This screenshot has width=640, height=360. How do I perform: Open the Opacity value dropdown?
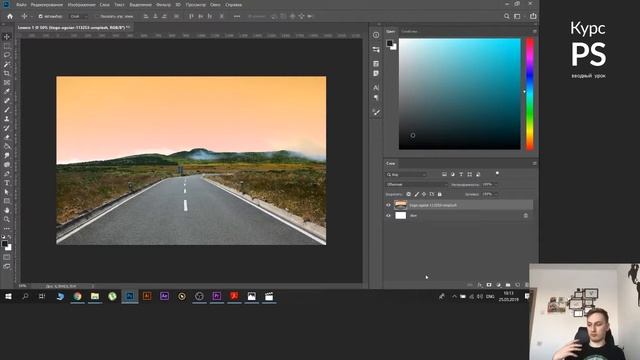tap(495, 184)
